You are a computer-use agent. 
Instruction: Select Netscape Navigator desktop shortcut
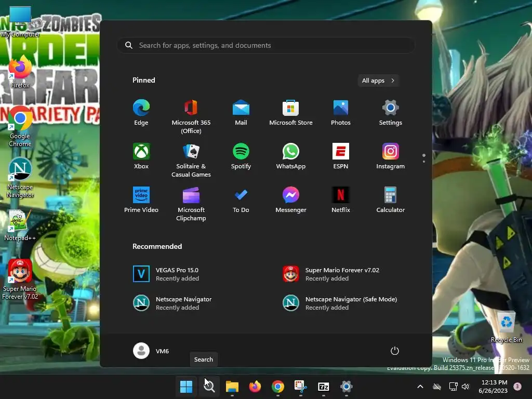[20, 179]
